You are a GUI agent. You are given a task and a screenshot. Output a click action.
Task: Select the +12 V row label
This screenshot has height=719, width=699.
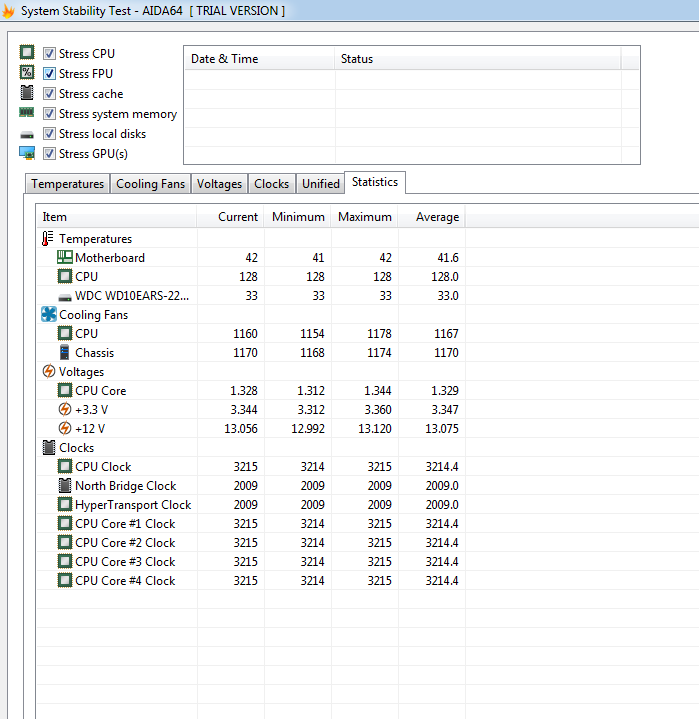(x=90, y=429)
